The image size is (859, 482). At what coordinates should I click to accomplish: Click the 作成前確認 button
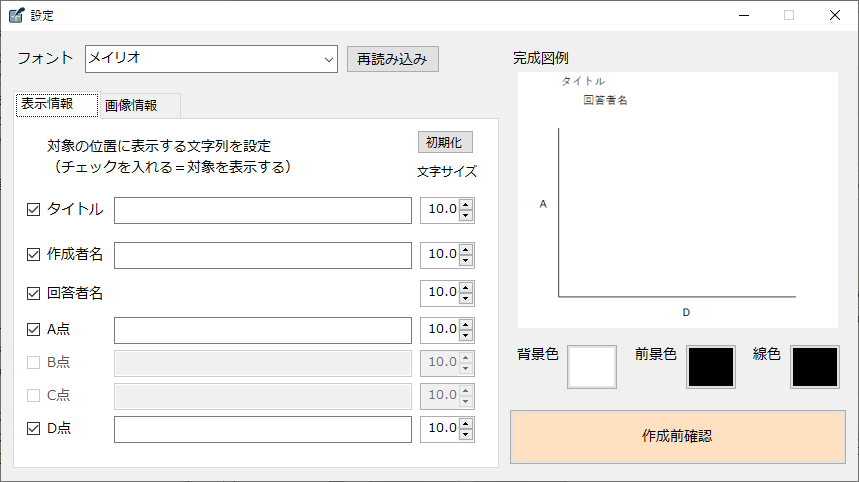pos(677,437)
